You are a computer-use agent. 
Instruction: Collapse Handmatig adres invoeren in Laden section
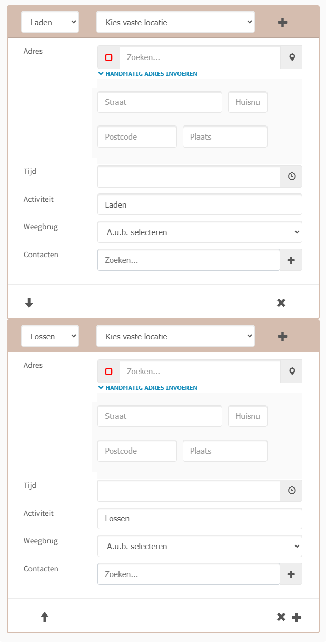pyautogui.click(x=147, y=74)
